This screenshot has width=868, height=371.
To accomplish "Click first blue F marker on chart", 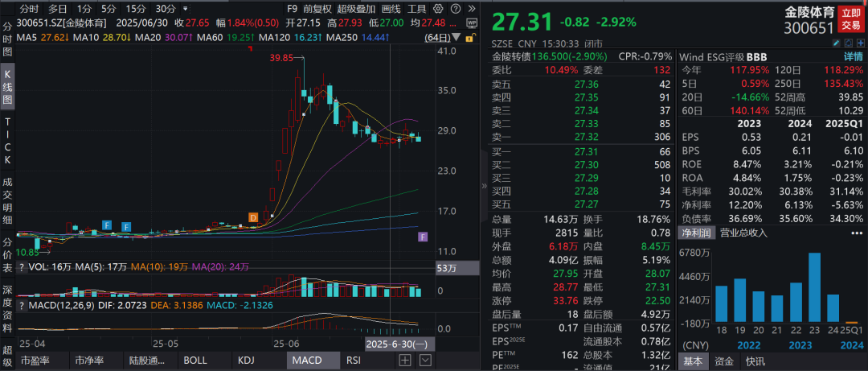I will click(108, 225).
